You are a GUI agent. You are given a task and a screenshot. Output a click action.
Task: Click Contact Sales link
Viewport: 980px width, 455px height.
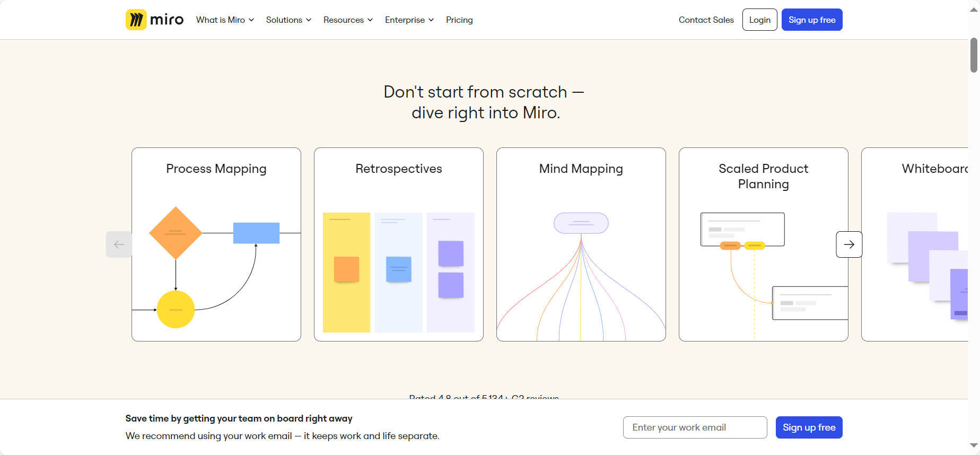click(x=706, y=20)
